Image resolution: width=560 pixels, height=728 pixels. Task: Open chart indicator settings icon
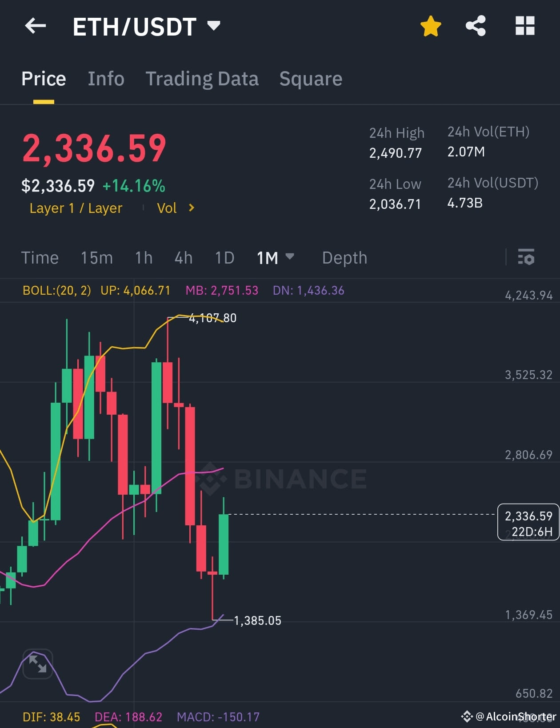pyautogui.click(x=526, y=257)
